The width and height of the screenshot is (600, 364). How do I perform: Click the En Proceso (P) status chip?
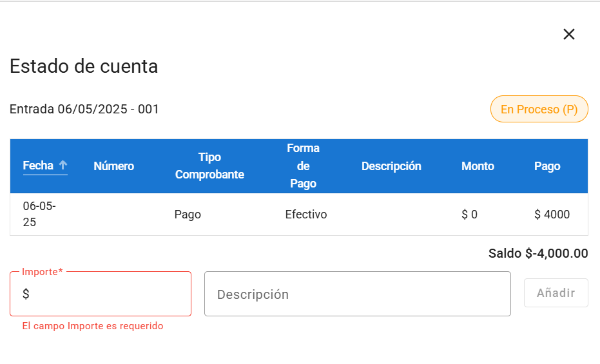pos(539,109)
